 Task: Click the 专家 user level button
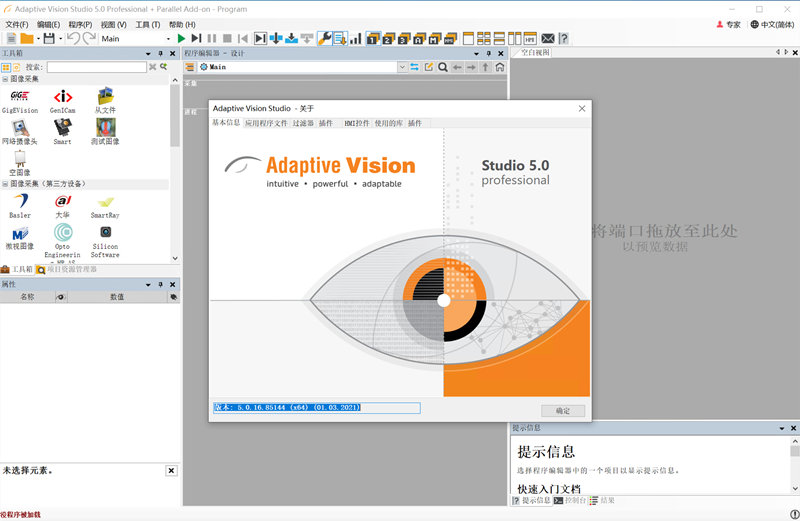[728, 24]
